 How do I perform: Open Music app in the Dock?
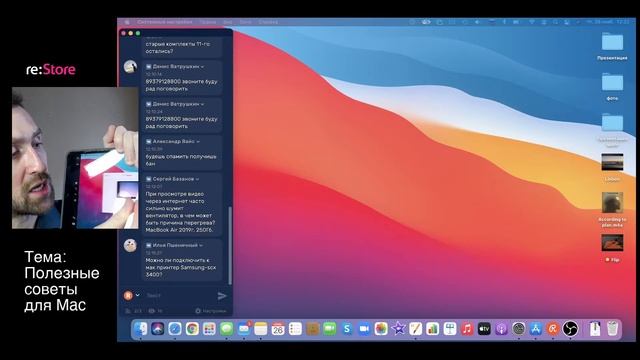(x=467, y=329)
